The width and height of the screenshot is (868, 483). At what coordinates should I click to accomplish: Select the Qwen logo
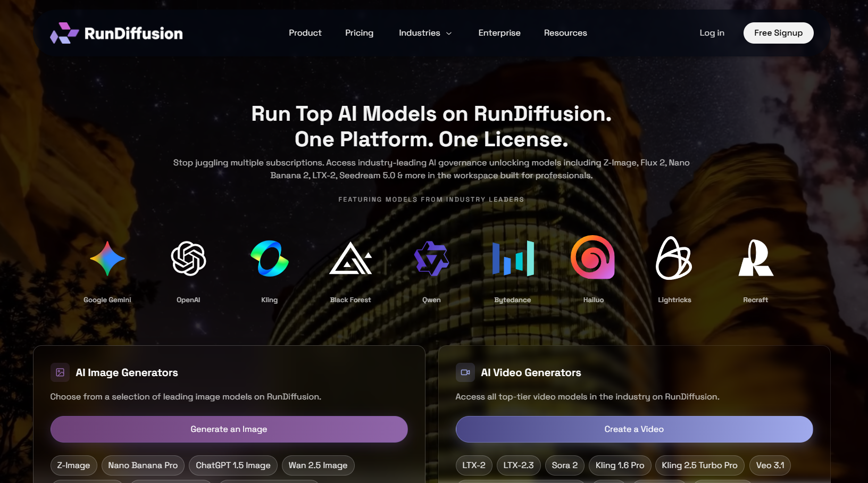click(432, 259)
